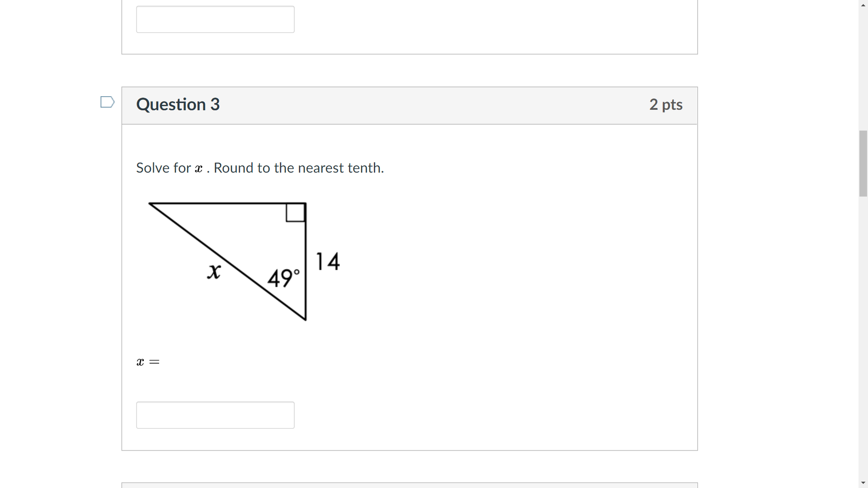This screenshot has width=868, height=488.
Task: Focus the empty response field at bottom
Action: (x=215, y=414)
